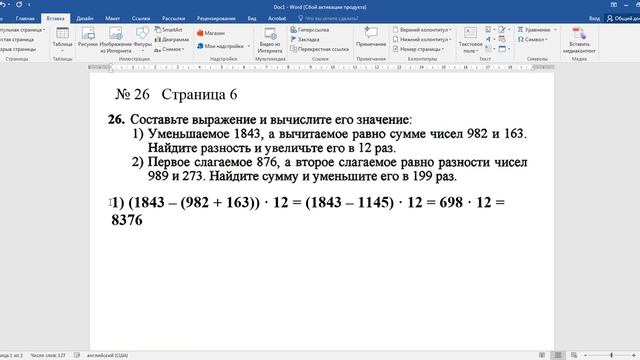
Task: Add a Закладка bookmark
Action: 305,40
